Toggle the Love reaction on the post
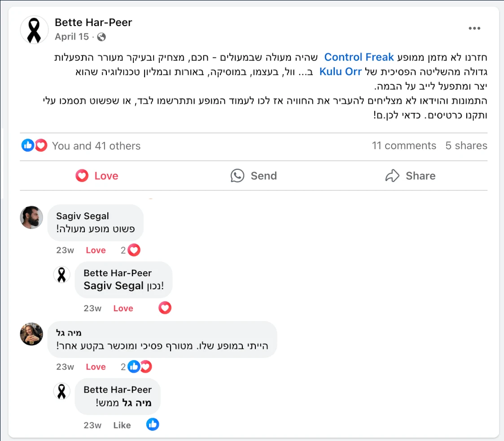 coord(97,176)
